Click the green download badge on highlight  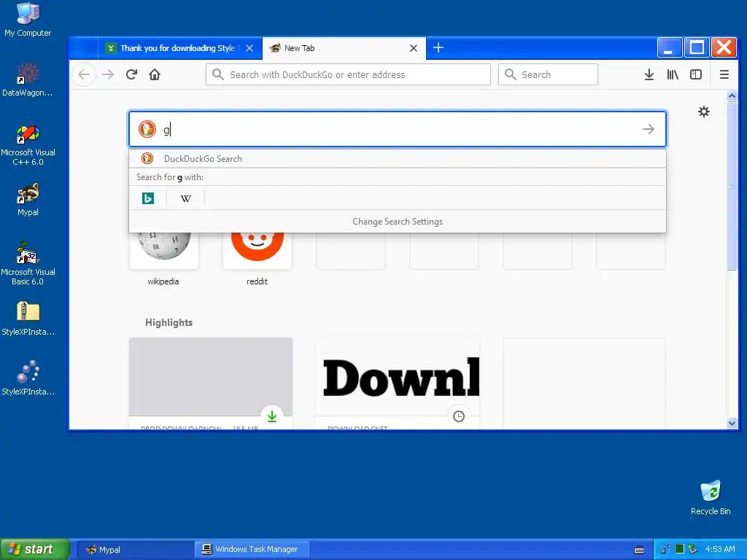tap(272, 416)
